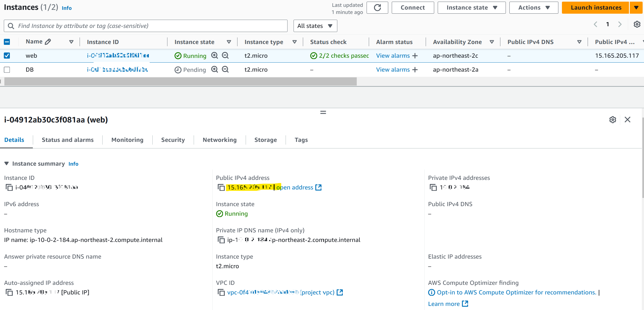Open details panel settings gear
Image resolution: width=644 pixels, height=310 pixels.
[613, 120]
